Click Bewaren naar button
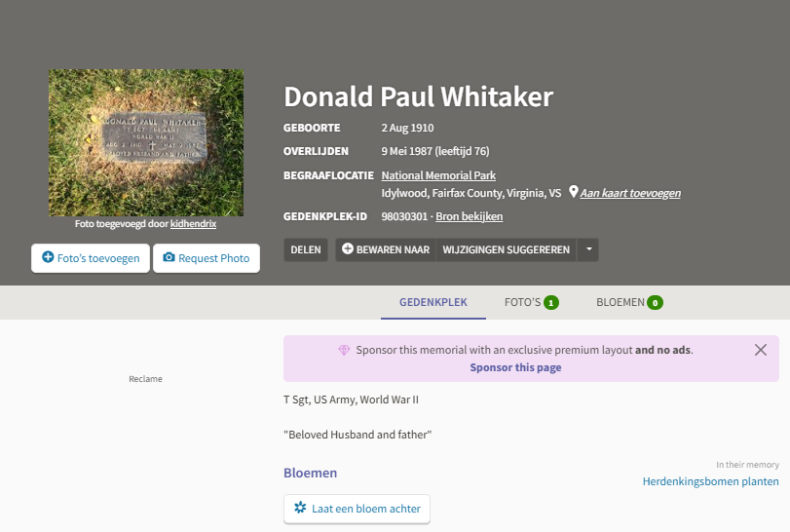Screen dimensions: 790x532 click(386, 249)
